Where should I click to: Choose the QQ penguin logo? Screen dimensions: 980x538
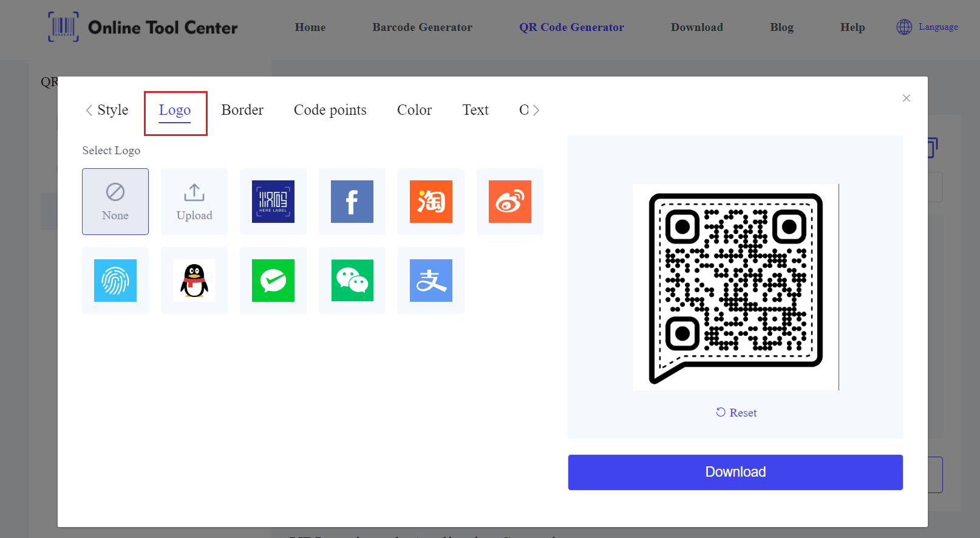[194, 281]
